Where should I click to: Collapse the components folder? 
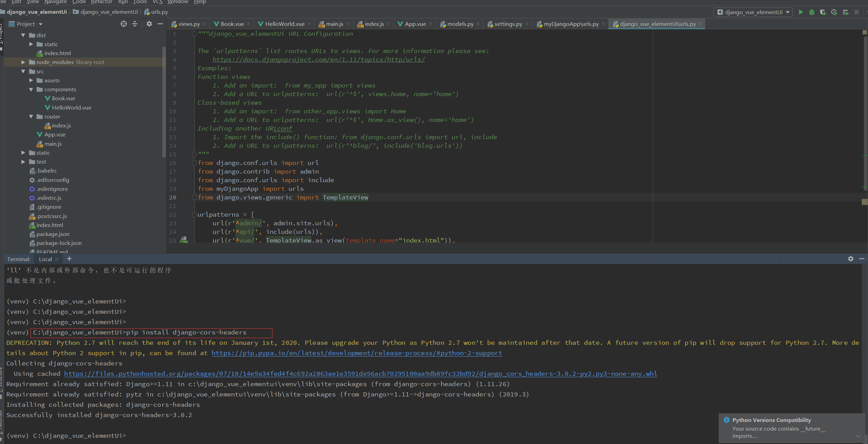coord(31,89)
